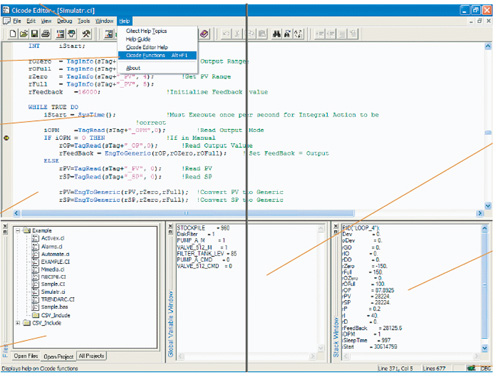The width and height of the screenshot is (500, 377).
Task: Open the Tools menu
Action: 84,21
